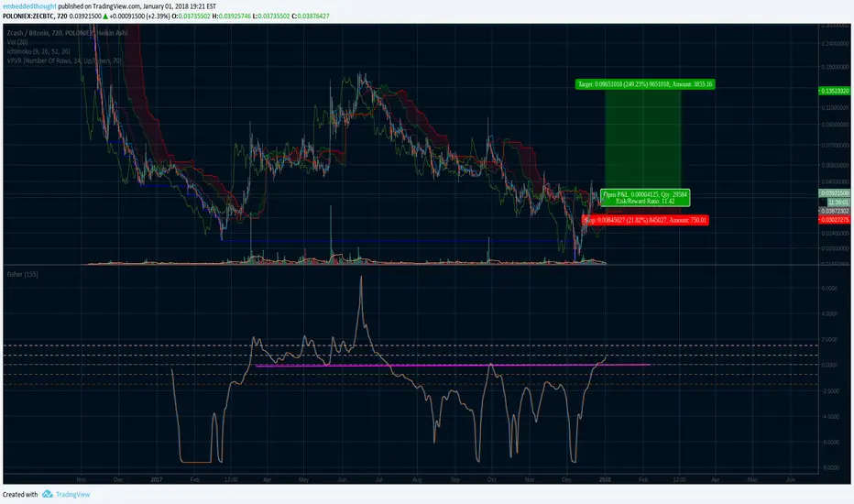Click the 11:39:01 countdown timer tag
This screenshot has height=504, width=854.
[838, 203]
